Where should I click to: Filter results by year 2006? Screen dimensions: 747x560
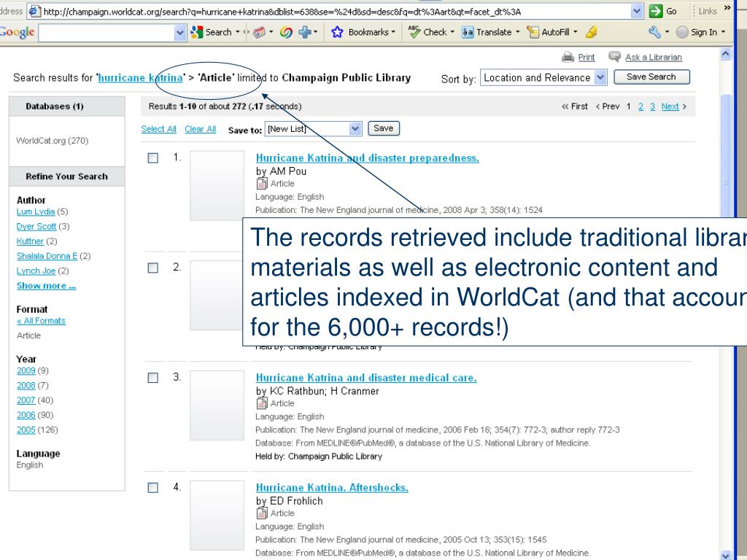pos(26,415)
